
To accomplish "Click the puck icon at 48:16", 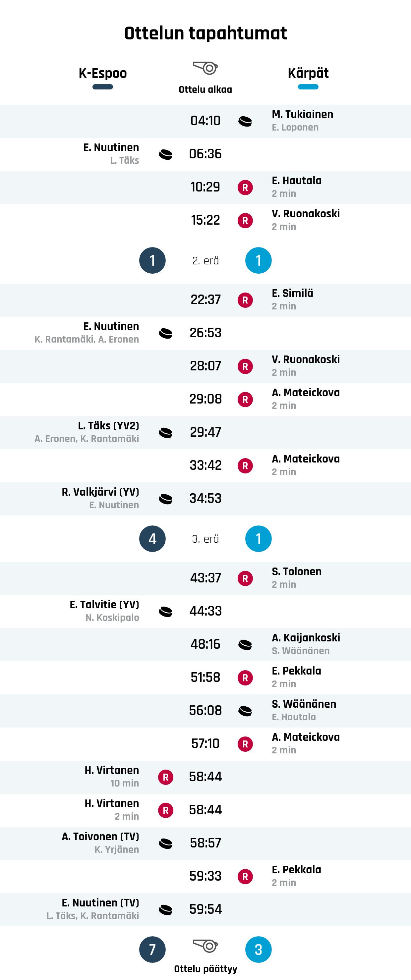I will [245, 644].
